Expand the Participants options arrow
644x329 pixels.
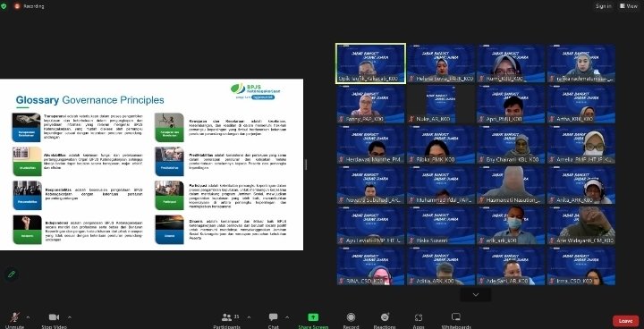click(249, 317)
